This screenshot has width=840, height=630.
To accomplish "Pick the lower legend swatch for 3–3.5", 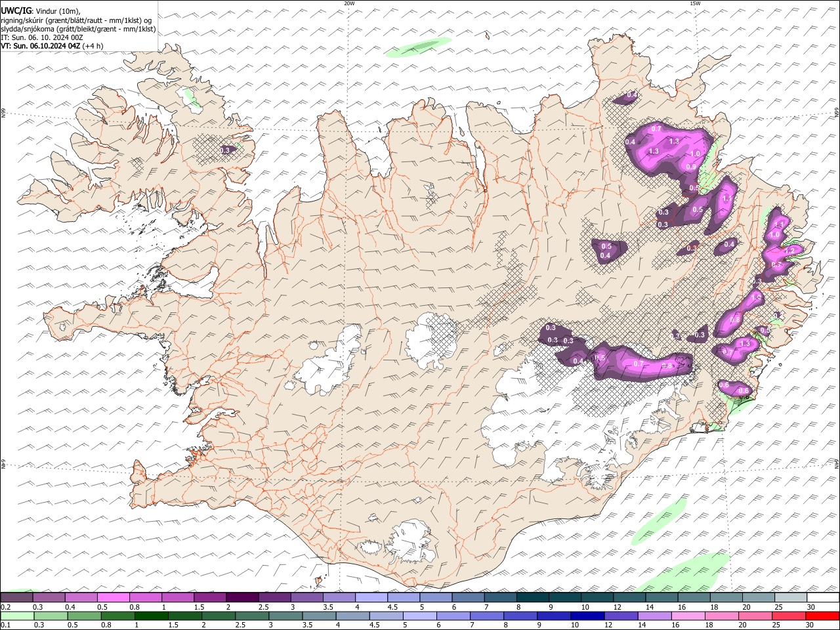I will [285, 616].
